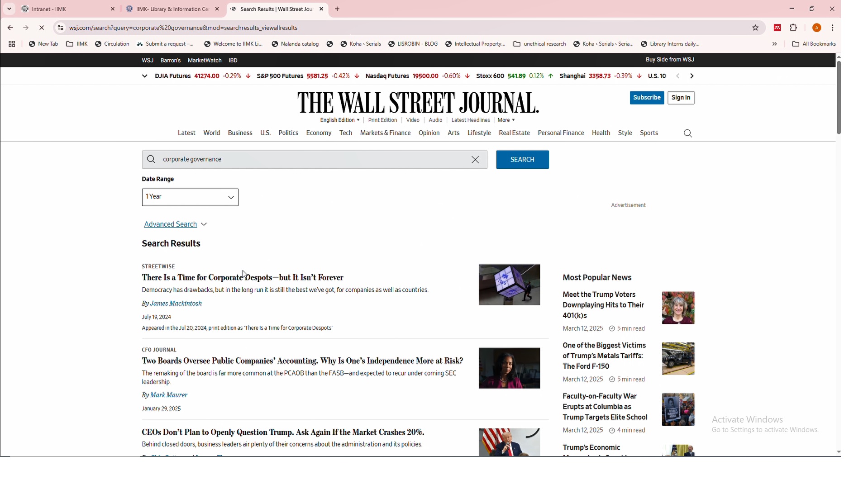Expand the Advanced Search options
This screenshot has height=494, width=868.
coord(175,224)
